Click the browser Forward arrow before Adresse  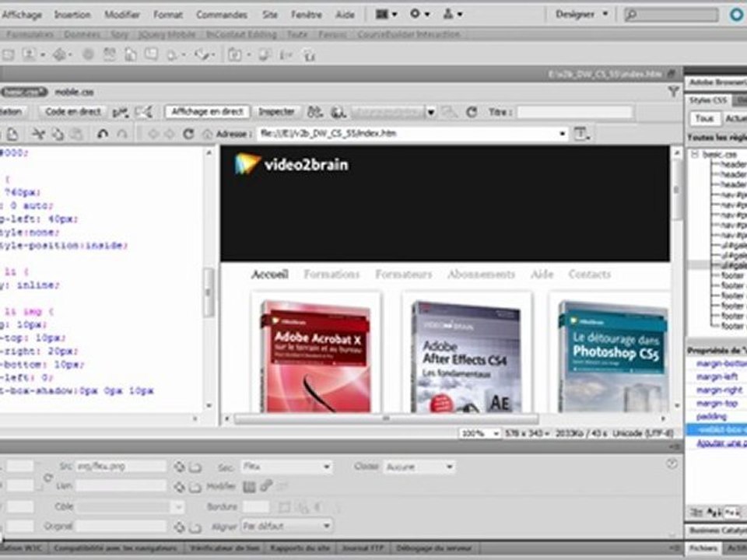(x=169, y=135)
